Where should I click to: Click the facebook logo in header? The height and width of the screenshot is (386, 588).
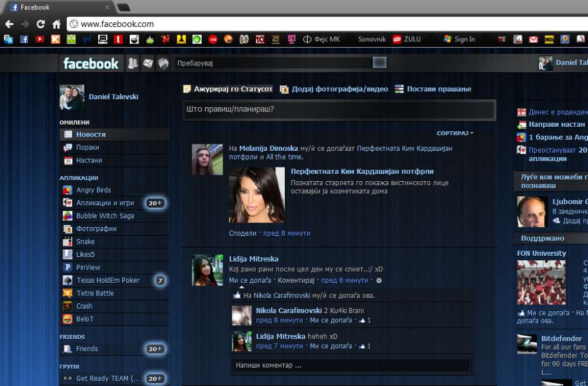click(x=91, y=63)
